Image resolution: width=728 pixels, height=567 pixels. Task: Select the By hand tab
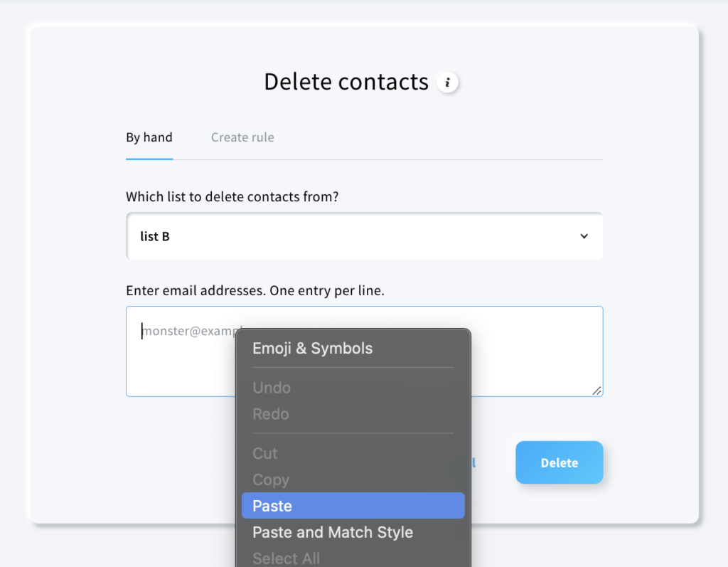click(x=149, y=137)
